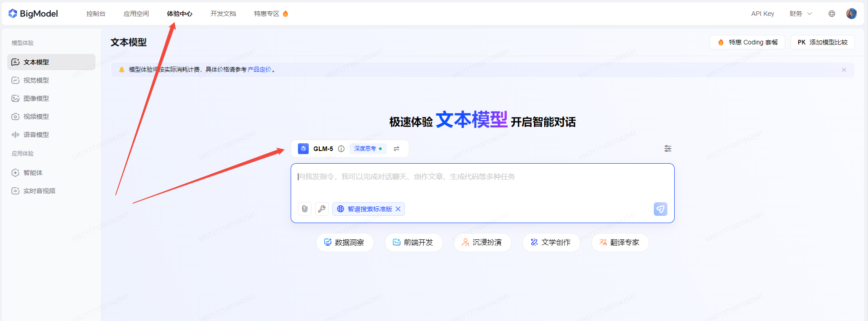Image resolution: width=868 pixels, height=321 pixels.
Task: Select 文本模型 in sidebar
Action: pyautogui.click(x=51, y=62)
